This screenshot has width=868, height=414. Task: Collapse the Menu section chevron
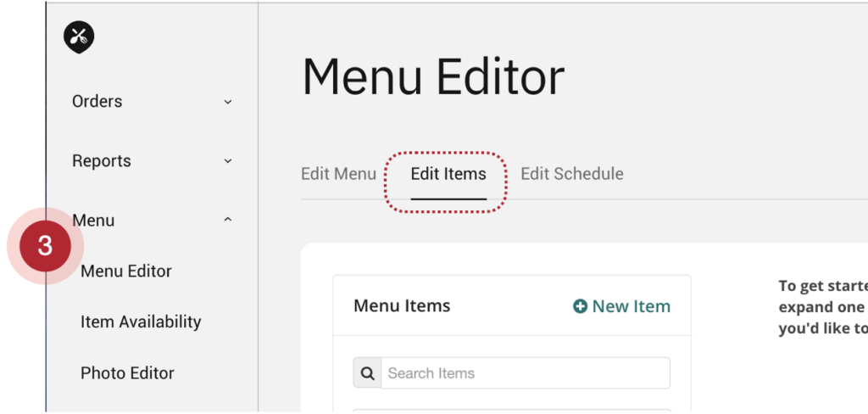(x=227, y=221)
